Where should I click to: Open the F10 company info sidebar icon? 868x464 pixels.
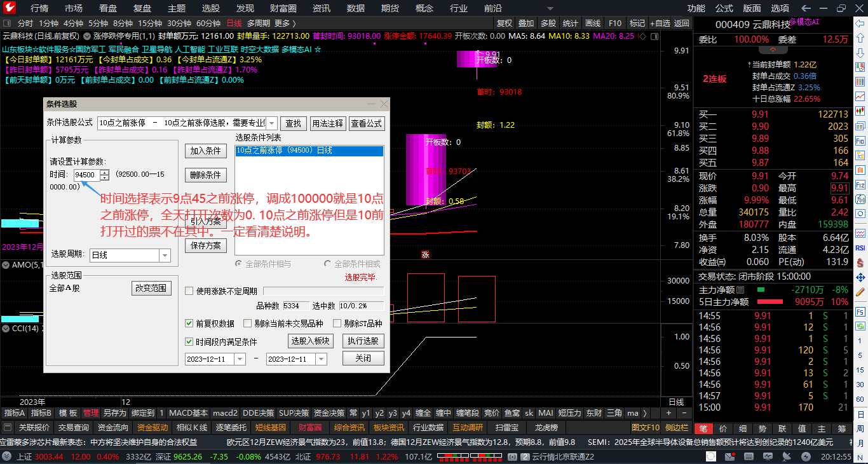click(860, 140)
